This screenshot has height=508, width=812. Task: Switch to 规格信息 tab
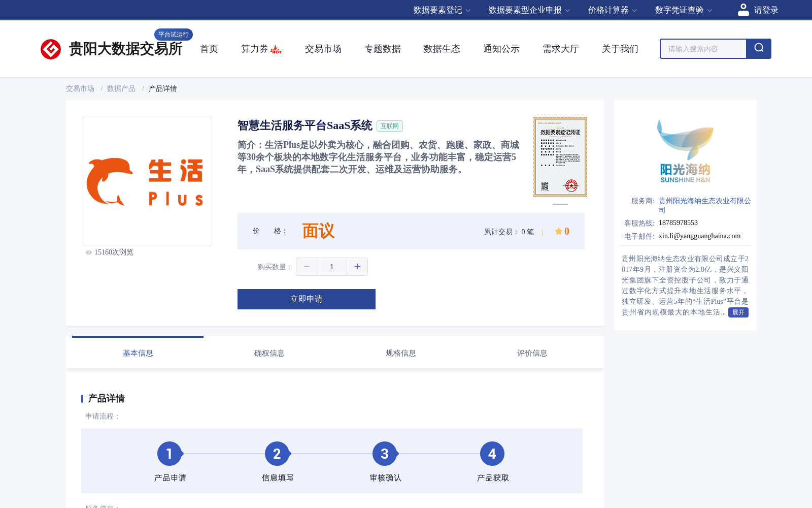(x=401, y=353)
